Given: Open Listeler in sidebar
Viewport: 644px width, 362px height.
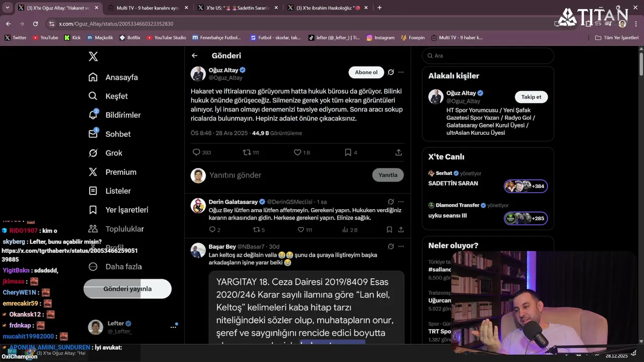Looking at the screenshot, I should point(110,191).
